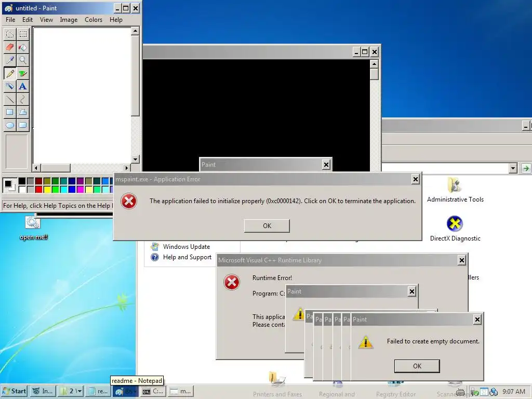This screenshot has width=532, height=399.
Task: Select the Polygon shape tool
Action: point(23,112)
